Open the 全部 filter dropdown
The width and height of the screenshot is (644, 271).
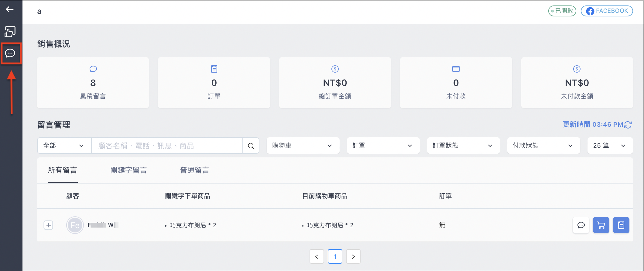pyautogui.click(x=64, y=146)
